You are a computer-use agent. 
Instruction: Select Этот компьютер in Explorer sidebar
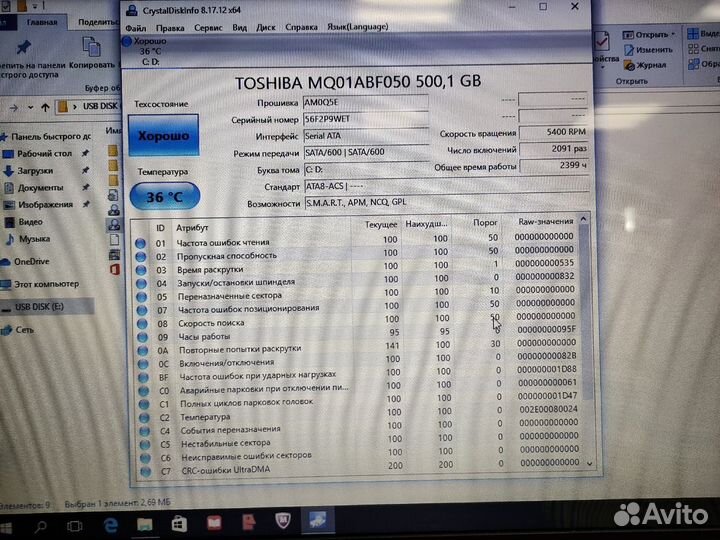point(46,284)
